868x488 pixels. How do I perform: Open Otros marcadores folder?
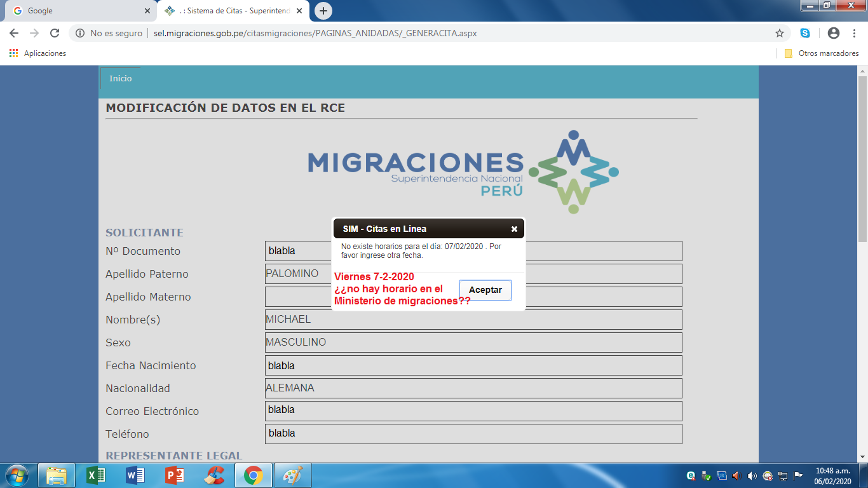822,53
